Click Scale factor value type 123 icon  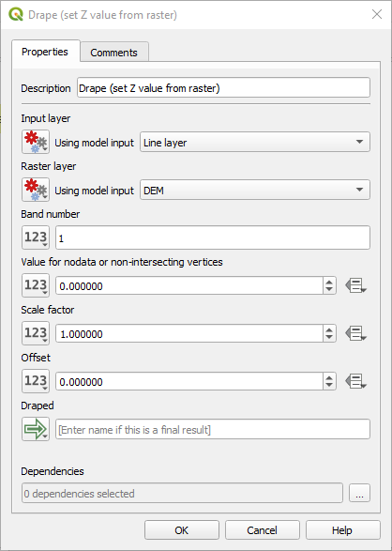(x=36, y=333)
